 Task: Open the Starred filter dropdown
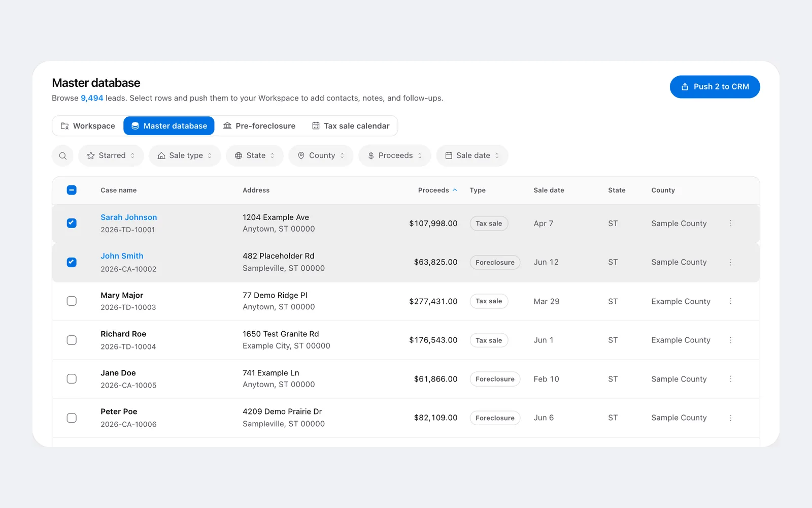tap(111, 156)
